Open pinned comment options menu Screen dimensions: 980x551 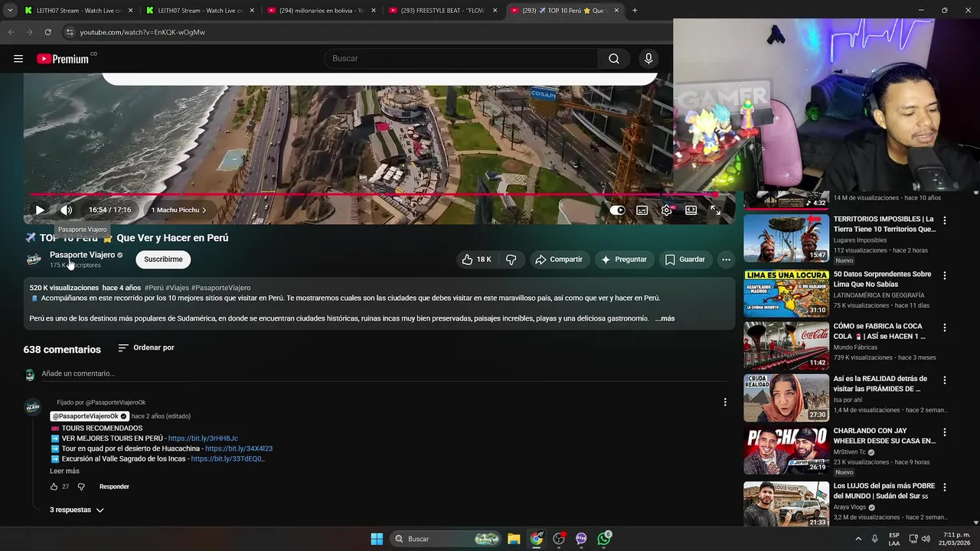(x=725, y=403)
